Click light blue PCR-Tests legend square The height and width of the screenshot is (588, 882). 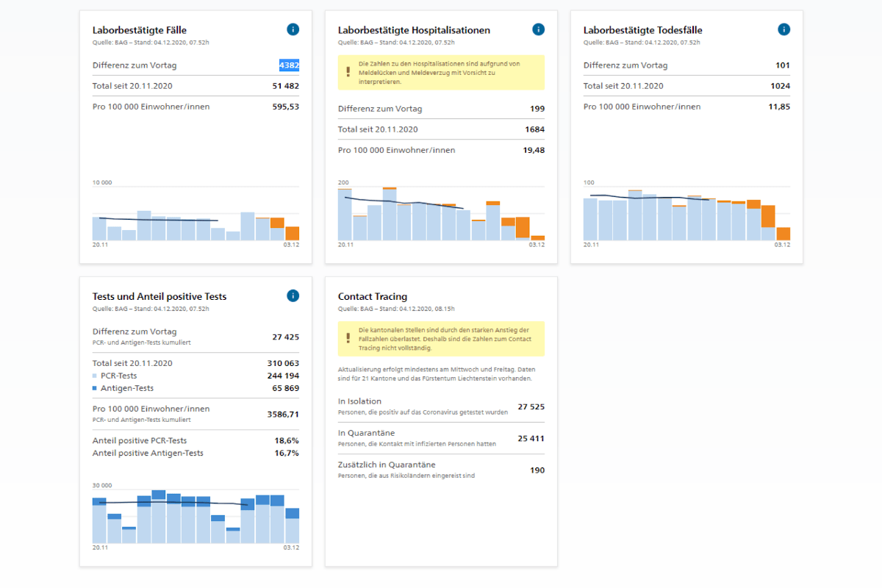(x=94, y=376)
